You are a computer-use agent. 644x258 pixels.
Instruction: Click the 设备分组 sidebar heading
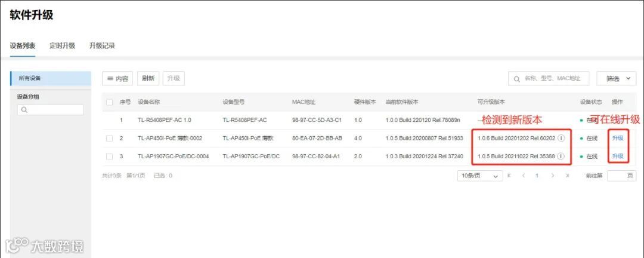coord(28,97)
